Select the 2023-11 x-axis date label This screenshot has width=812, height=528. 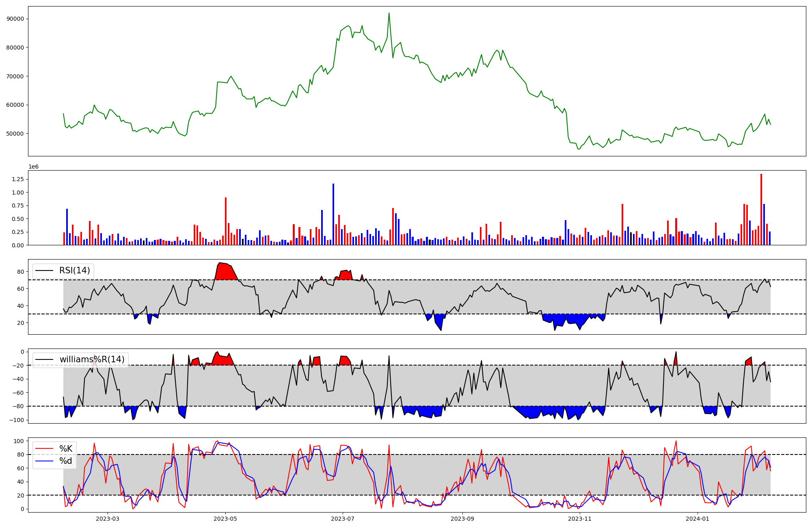(x=580, y=519)
